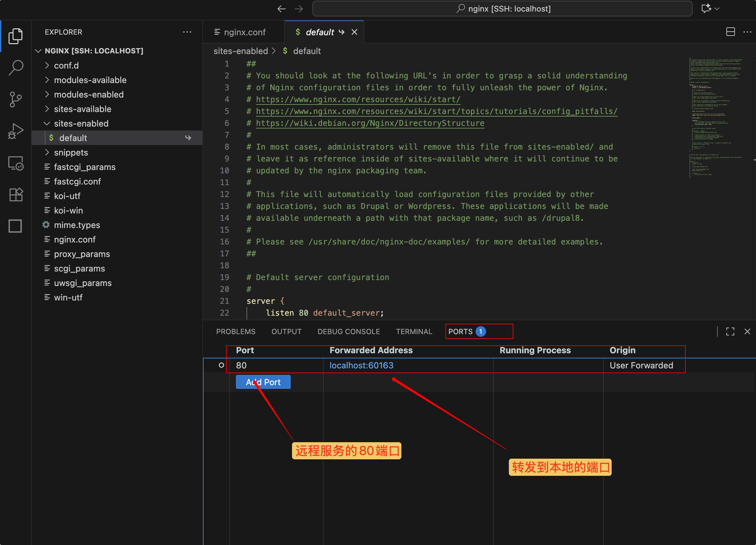Click the nginx search box at the top
Screen dimensions: 756x545
[504, 9]
